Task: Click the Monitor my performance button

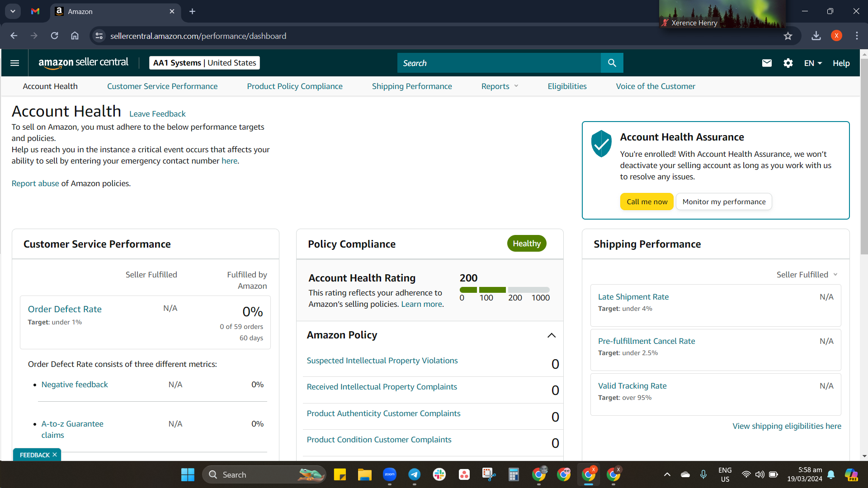Action: click(724, 202)
